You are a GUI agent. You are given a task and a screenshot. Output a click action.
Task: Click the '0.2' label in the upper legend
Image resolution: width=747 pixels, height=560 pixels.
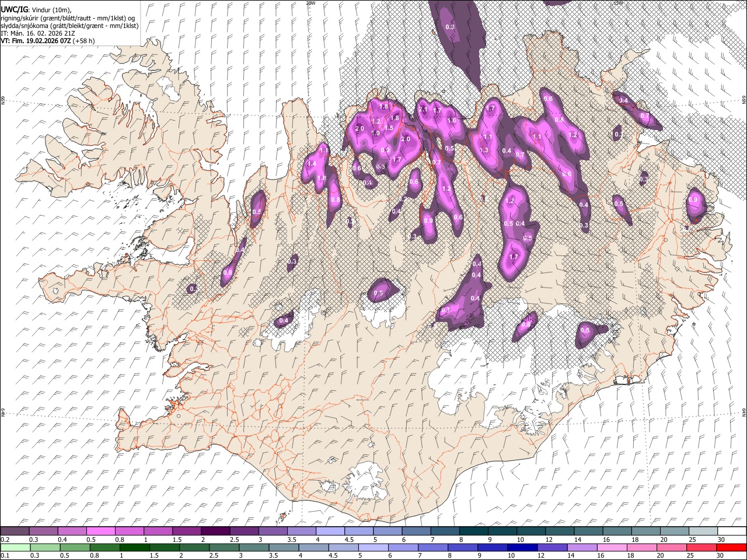(x=5, y=540)
